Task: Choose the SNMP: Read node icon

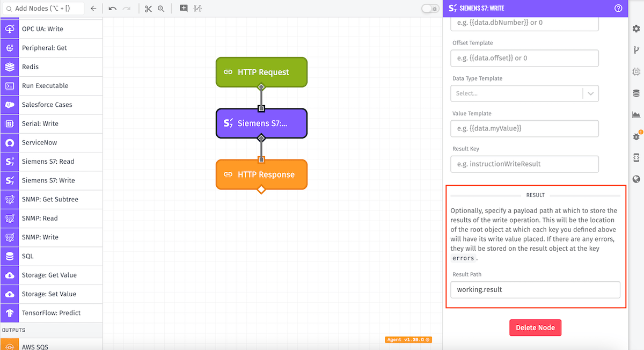Action: 10,218
